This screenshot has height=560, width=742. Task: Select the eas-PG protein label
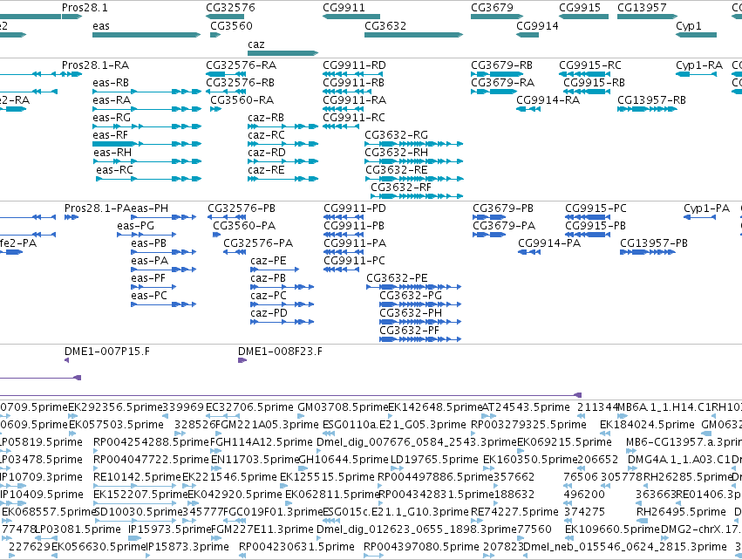pyautogui.click(x=136, y=226)
